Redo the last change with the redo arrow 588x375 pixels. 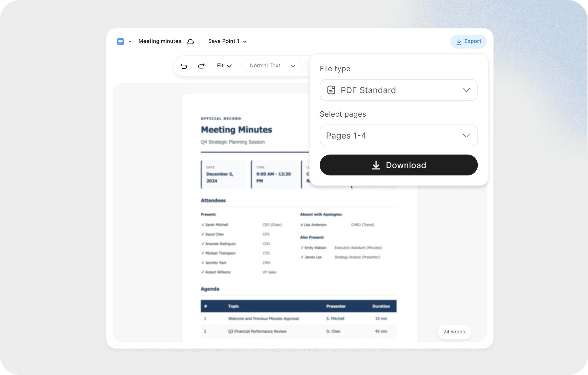click(x=201, y=66)
